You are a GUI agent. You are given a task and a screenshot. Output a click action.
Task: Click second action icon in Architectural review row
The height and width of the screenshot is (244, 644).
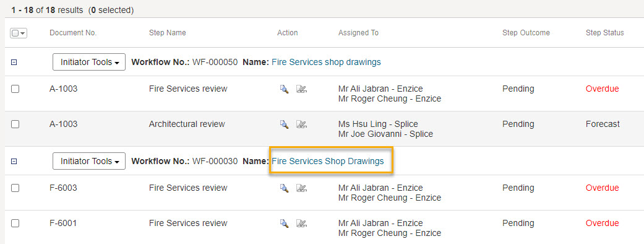point(302,124)
